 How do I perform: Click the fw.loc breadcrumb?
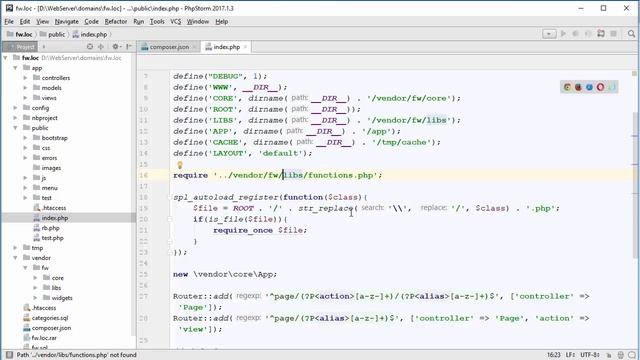pyautogui.click(x=20, y=34)
